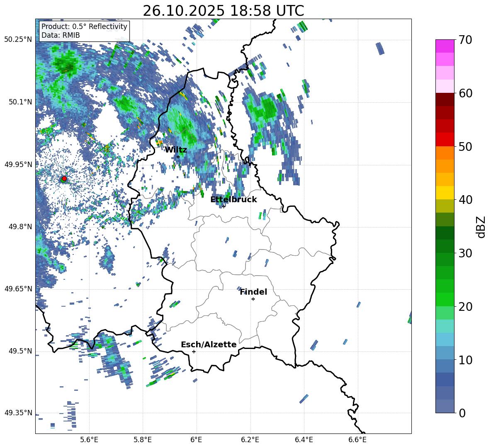Click the 6°E longitude label
Viewport: 491px width, 448px height.
196,440
